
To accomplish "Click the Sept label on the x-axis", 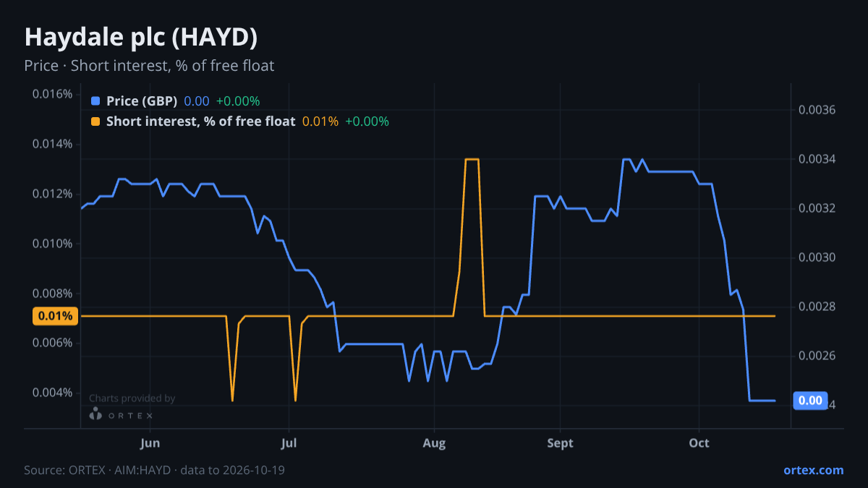I will [x=561, y=443].
